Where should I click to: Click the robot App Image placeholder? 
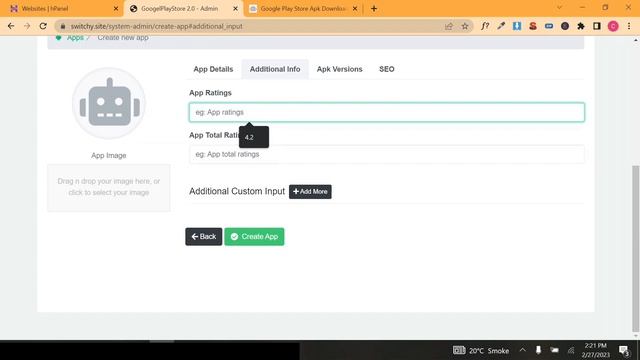click(109, 104)
